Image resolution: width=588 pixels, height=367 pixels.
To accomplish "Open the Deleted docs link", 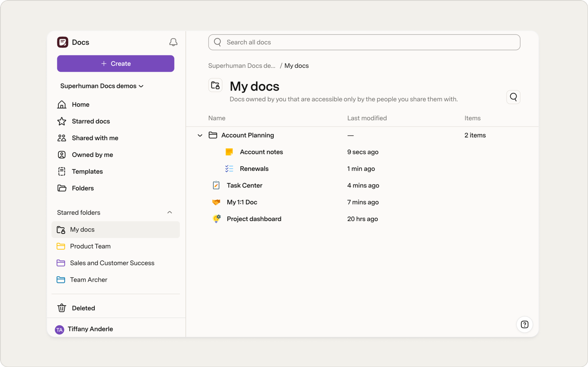I will tap(83, 308).
